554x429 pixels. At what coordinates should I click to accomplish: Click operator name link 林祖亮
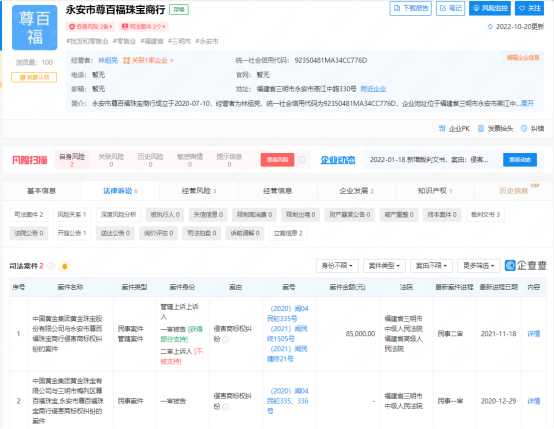click(x=108, y=61)
